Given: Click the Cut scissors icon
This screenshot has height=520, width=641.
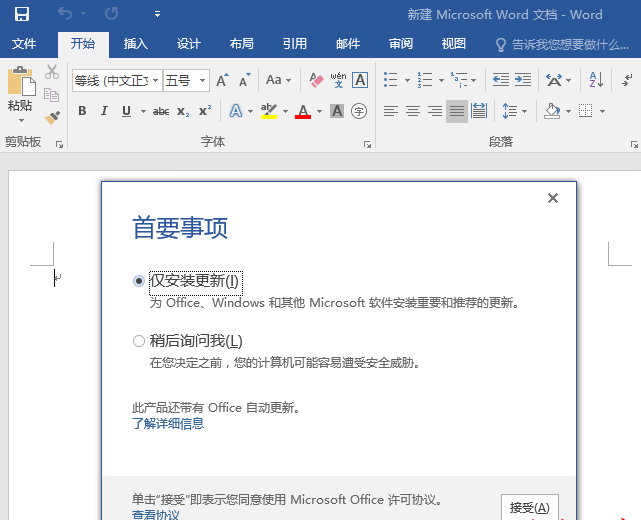Looking at the screenshot, I should pyautogui.click(x=52, y=72).
